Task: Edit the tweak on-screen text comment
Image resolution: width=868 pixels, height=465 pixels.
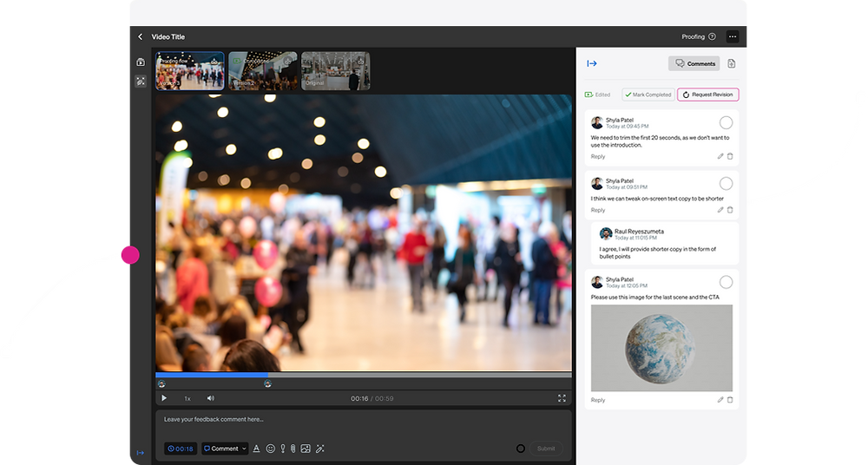Action: click(x=720, y=210)
